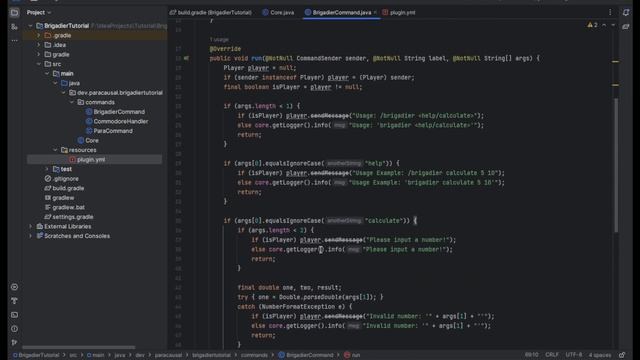Expand the .gradle folder
This screenshot has width=640, height=360.
39,36
